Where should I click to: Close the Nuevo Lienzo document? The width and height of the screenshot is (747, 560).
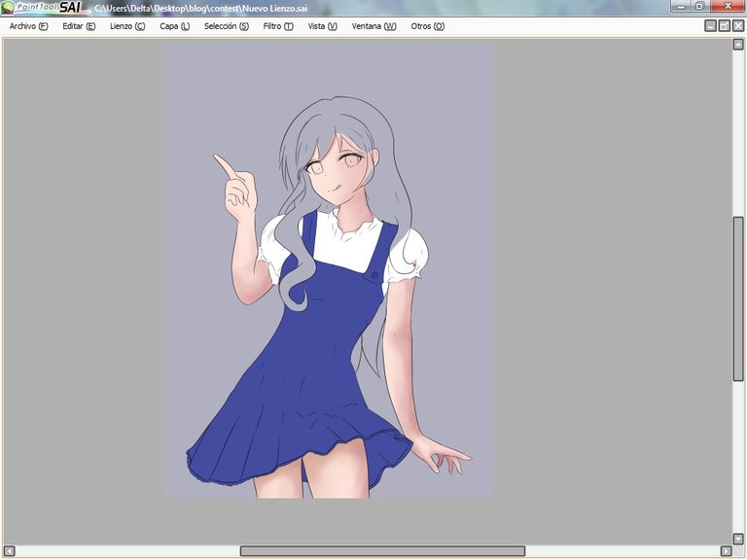(x=738, y=26)
